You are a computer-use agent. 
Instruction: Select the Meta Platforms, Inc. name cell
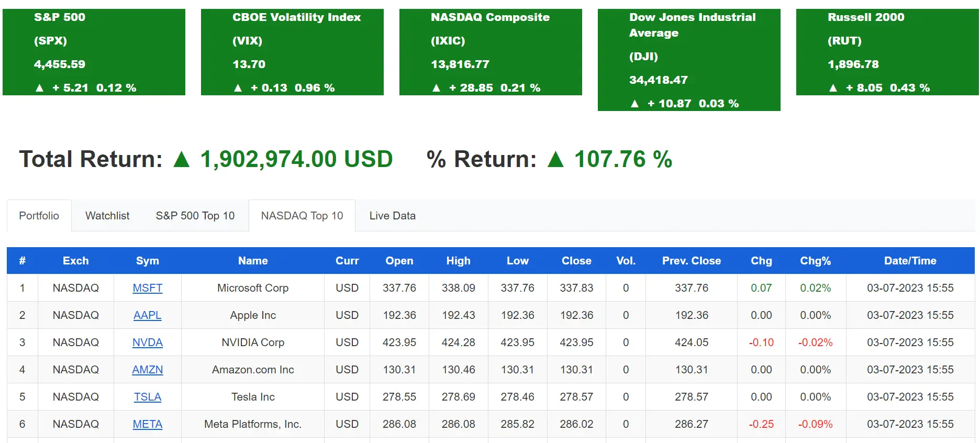pos(253,424)
